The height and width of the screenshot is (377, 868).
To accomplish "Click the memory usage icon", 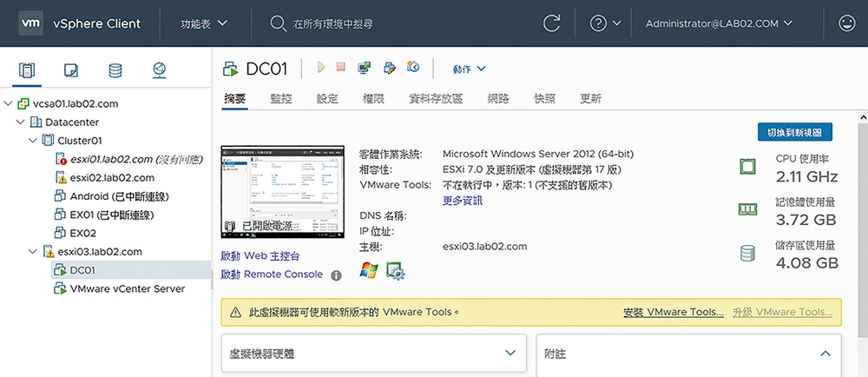I will [747, 209].
